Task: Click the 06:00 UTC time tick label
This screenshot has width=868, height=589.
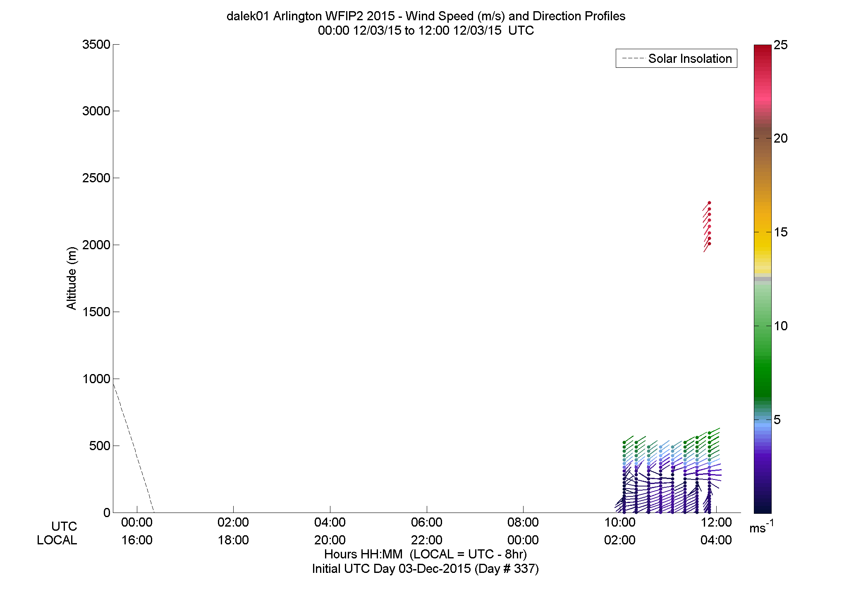Action: (427, 522)
